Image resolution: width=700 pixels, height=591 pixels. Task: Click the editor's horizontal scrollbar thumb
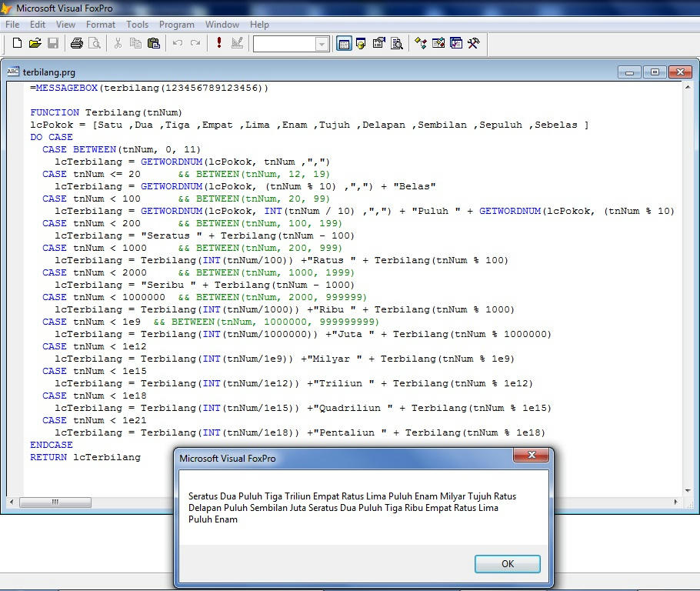point(55,502)
